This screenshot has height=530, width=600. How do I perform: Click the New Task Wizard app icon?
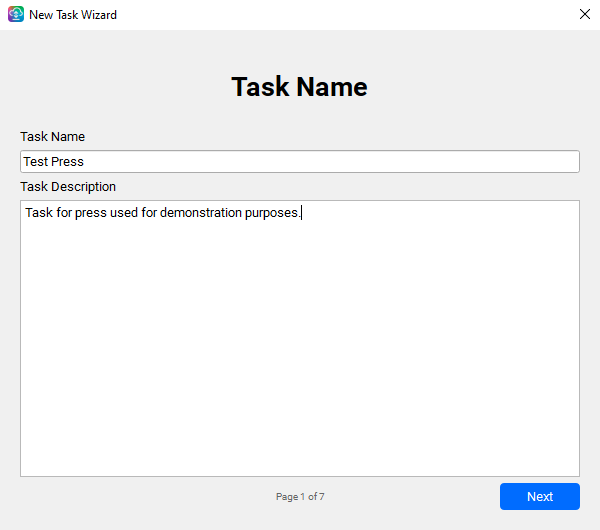[16, 15]
